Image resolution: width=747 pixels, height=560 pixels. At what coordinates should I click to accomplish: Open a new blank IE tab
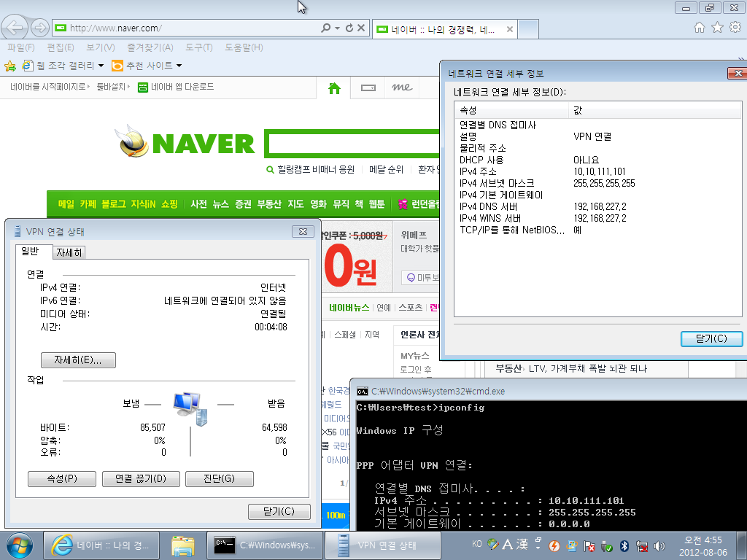coord(528,29)
